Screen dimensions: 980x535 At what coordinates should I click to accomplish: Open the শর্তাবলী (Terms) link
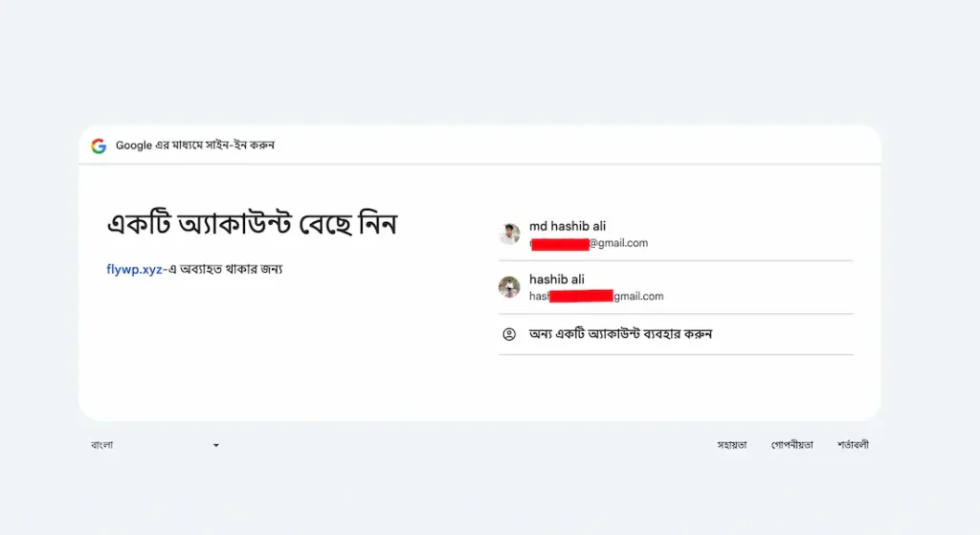(853, 445)
